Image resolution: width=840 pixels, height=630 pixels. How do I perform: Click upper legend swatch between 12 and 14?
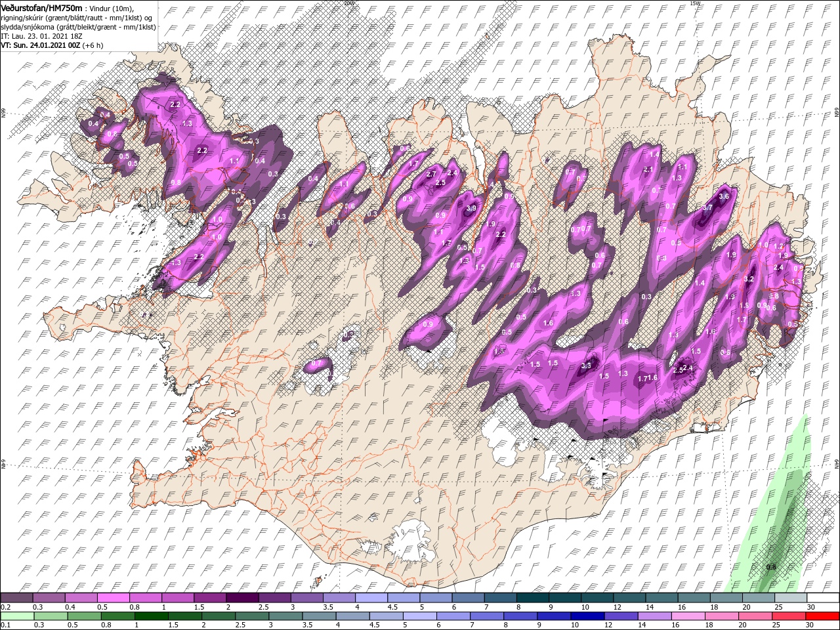[x=629, y=597]
